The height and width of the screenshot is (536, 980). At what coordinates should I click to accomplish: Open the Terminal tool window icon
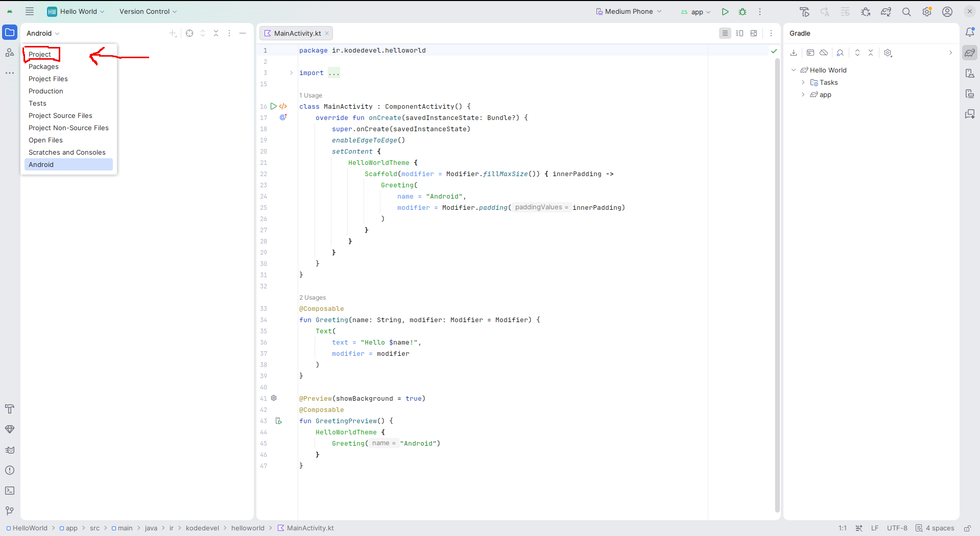point(10,491)
